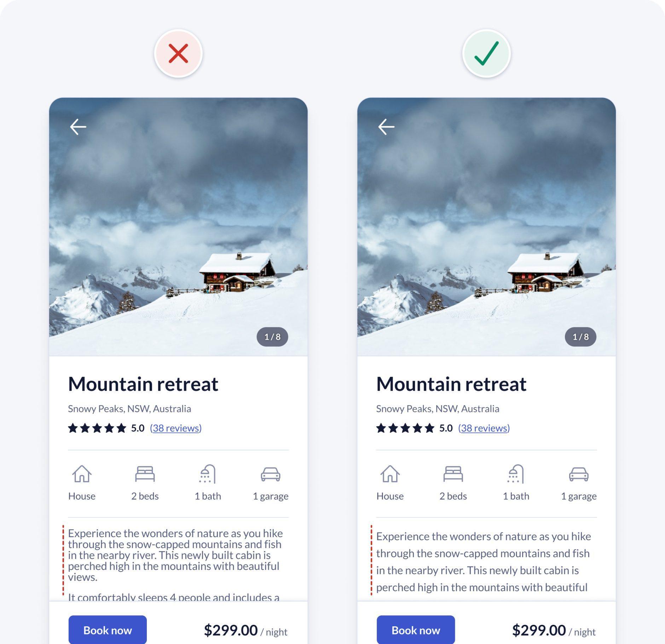Click the House icon in the left card
The height and width of the screenshot is (644, 665).
[x=82, y=474]
